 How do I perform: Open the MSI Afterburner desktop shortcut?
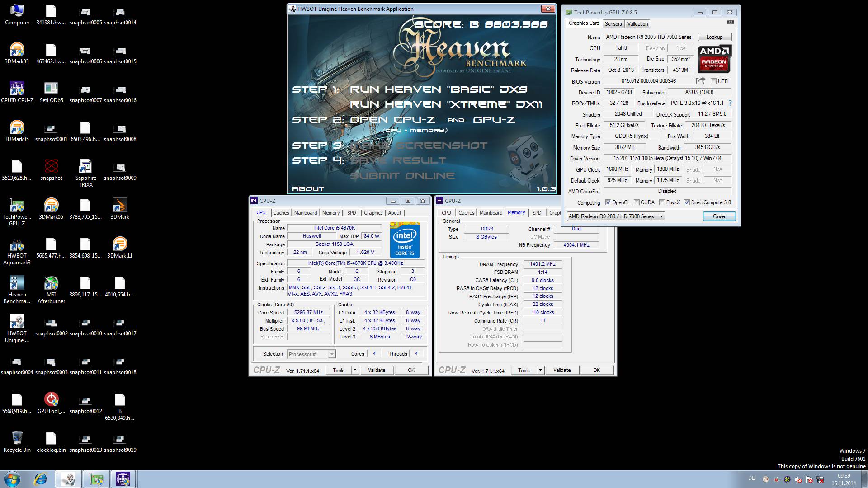point(52,290)
